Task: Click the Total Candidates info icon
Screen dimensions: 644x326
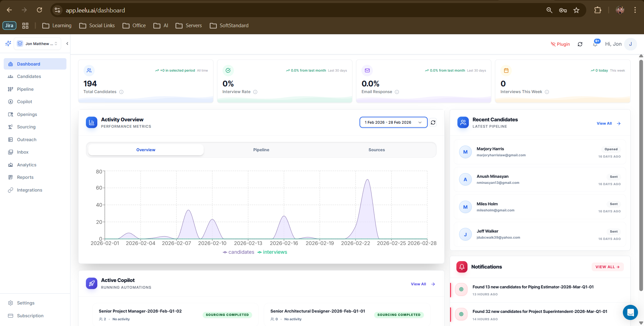Action: pyautogui.click(x=121, y=92)
